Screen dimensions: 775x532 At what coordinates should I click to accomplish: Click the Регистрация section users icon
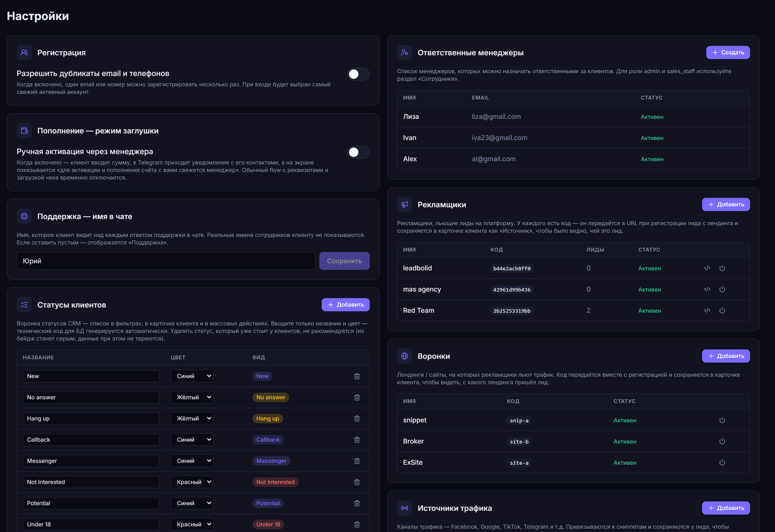point(24,52)
